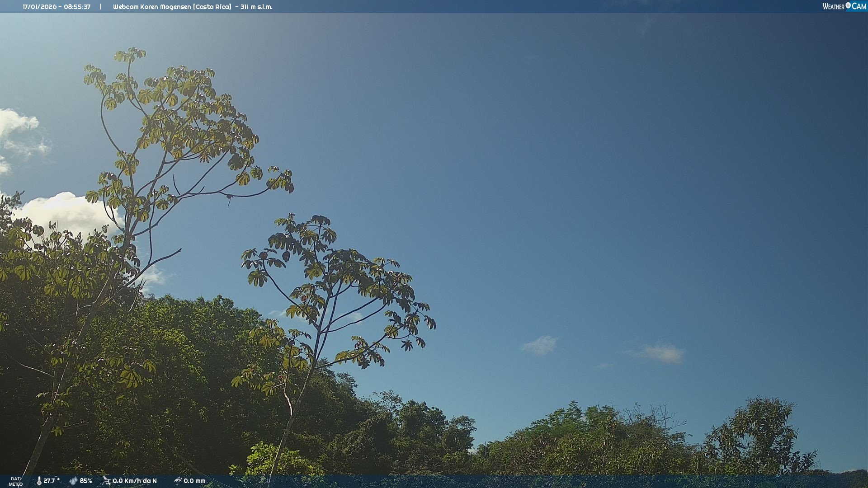
Task: Click the '0.0 mm' rainfall reading
Action: [194, 481]
